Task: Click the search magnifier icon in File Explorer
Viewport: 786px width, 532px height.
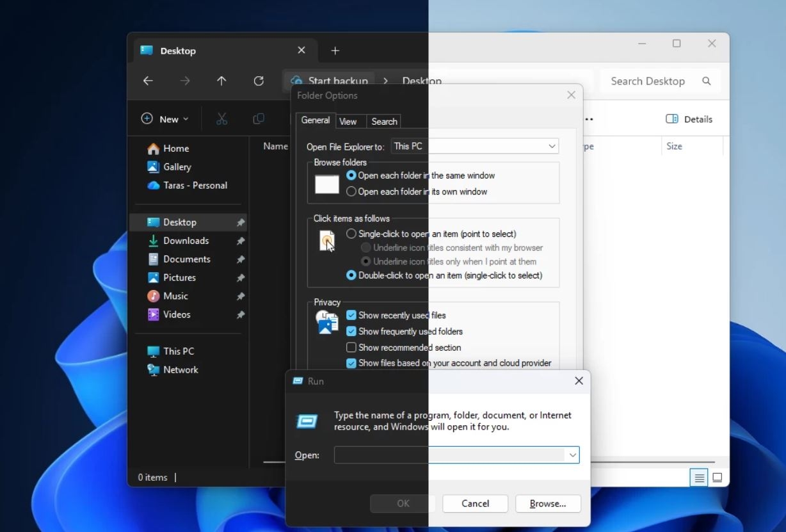Action: 707,81
